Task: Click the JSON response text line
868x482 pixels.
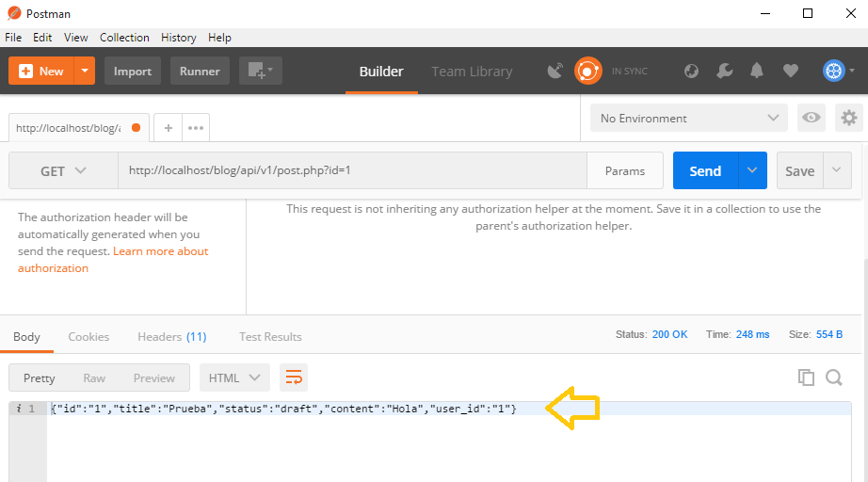Action: [284, 409]
